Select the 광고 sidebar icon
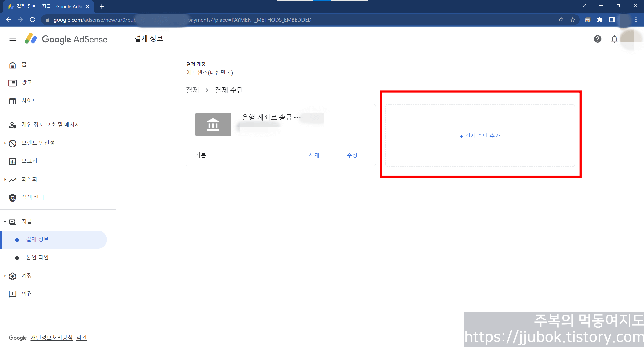This screenshot has width=644, height=347. (12, 82)
